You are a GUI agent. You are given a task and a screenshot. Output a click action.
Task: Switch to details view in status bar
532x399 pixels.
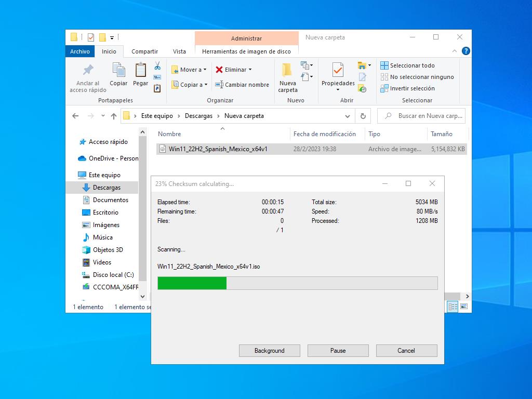(x=453, y=307)
